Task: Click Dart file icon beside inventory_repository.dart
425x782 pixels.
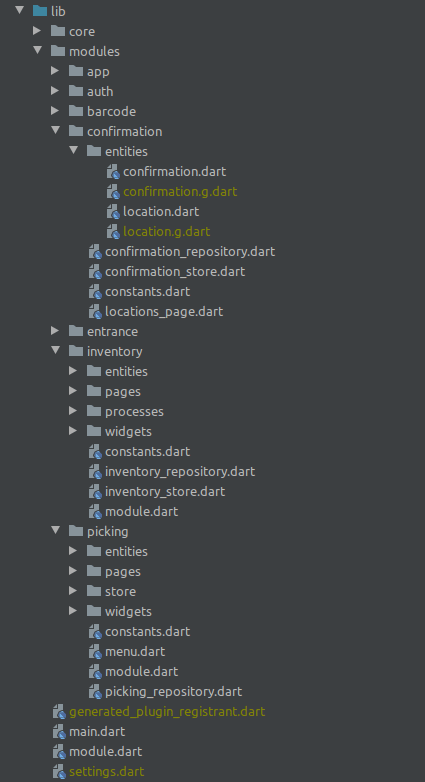Action: coord(95,472)
